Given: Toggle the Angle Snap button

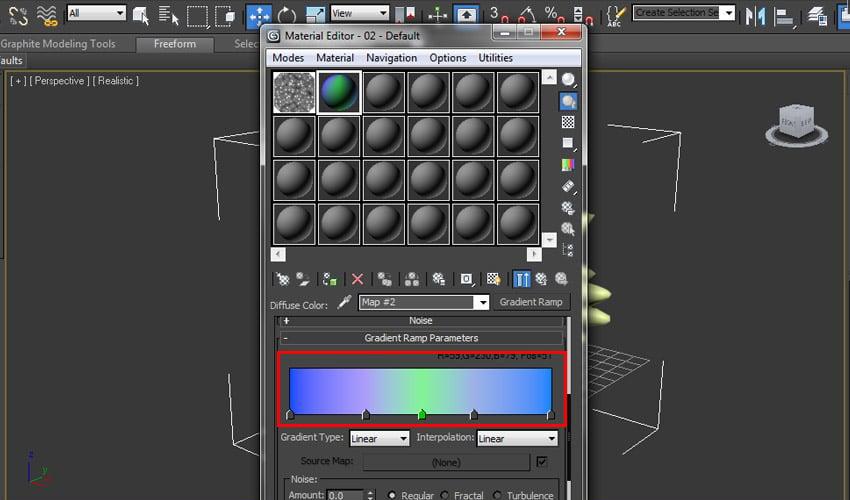Looking at the screenshot, I should tap(526, 15).
